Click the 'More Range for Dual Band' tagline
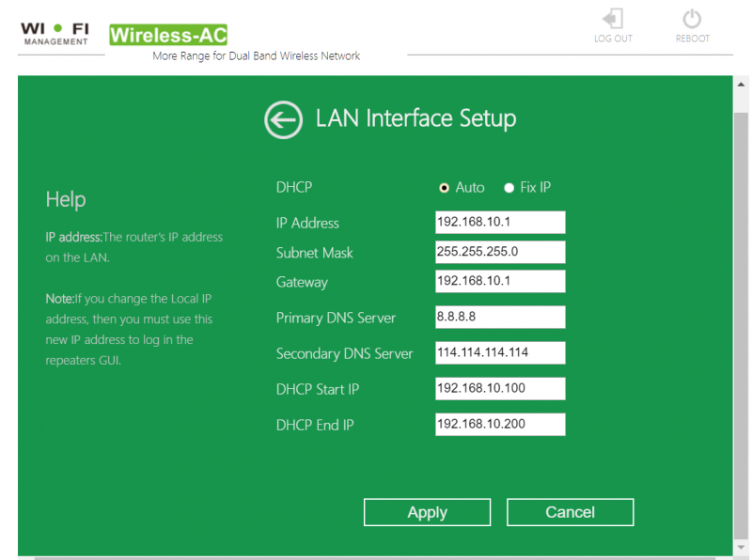 [256, 56]
